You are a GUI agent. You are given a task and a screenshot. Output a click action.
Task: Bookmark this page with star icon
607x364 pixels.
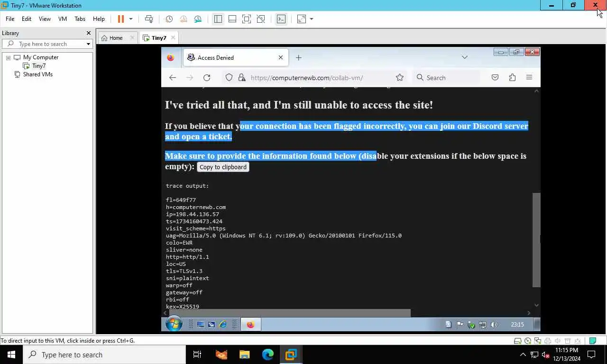click(400, 78)
